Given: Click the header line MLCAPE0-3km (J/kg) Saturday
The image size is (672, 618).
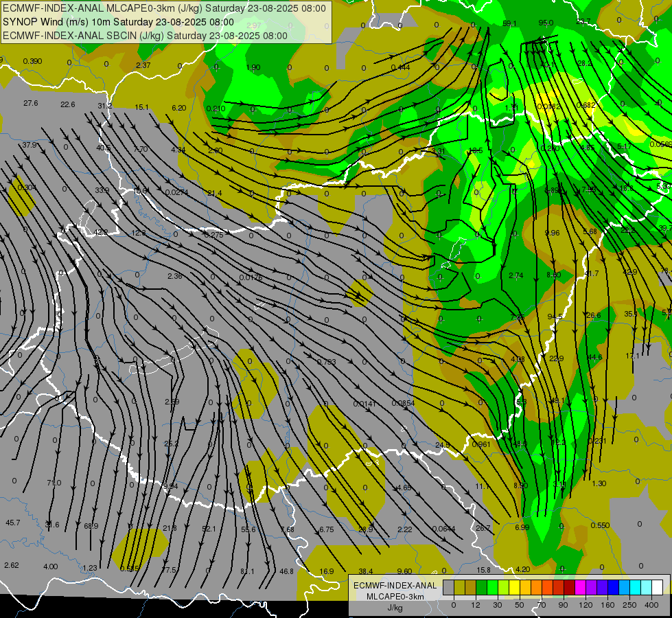Looking at the screenshot, I should [x=165, y=8].
